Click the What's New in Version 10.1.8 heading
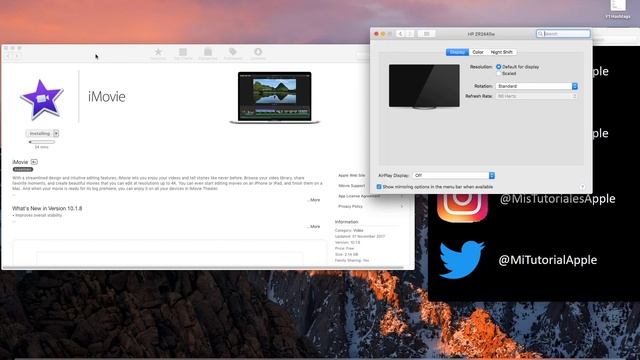640x360 pixels. tap(47, 208)
